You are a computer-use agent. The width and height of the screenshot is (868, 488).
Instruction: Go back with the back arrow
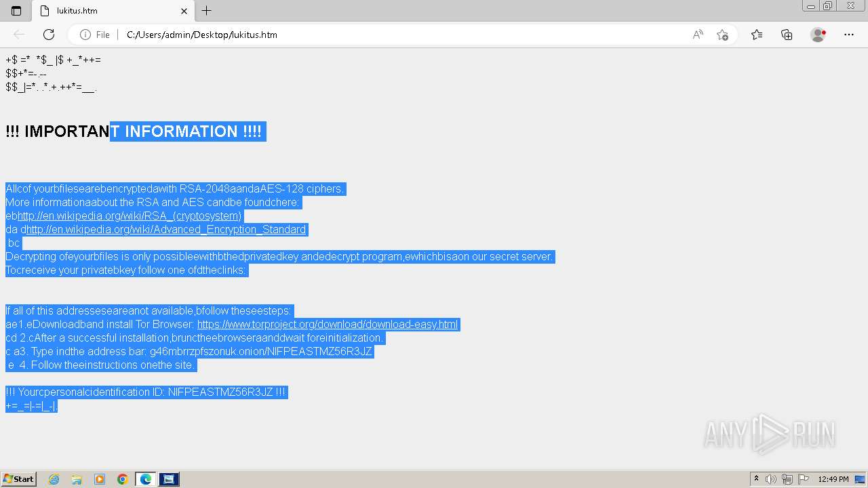coord(19,35)
